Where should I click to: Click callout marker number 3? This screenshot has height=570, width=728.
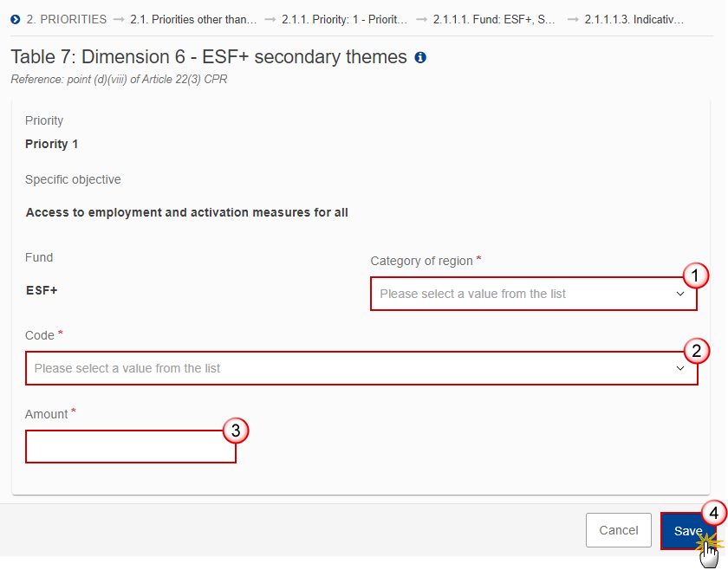[x=236, y=431]
